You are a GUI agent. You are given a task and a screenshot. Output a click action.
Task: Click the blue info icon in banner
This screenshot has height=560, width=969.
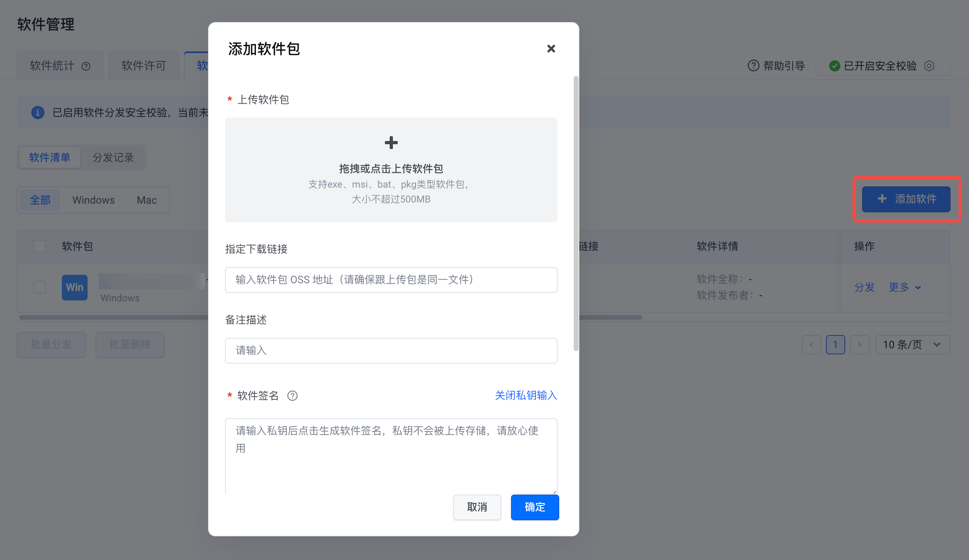[x=38, y=112]
